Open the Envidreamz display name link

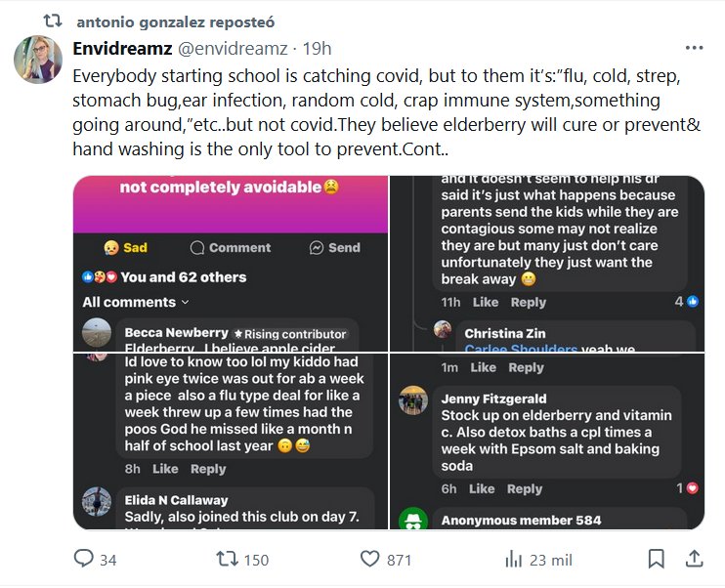pyautogui.click(x=121, y=49)
